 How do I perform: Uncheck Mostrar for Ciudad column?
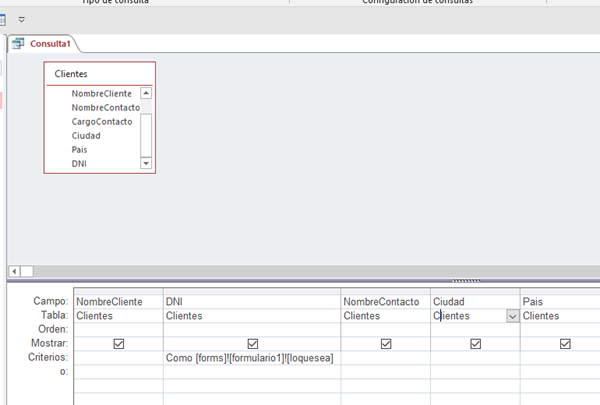coord(475,344)
